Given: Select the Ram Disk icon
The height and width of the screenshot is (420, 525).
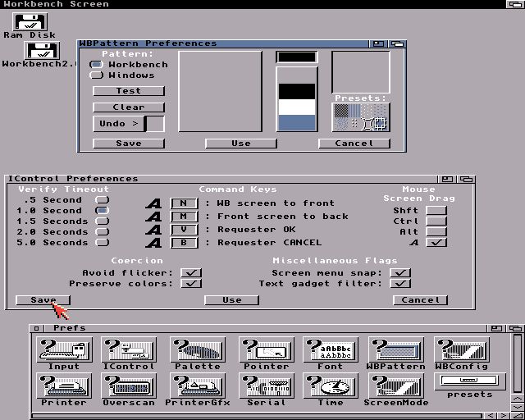Looking at the screenshot, I should click(x=30, y=22).
